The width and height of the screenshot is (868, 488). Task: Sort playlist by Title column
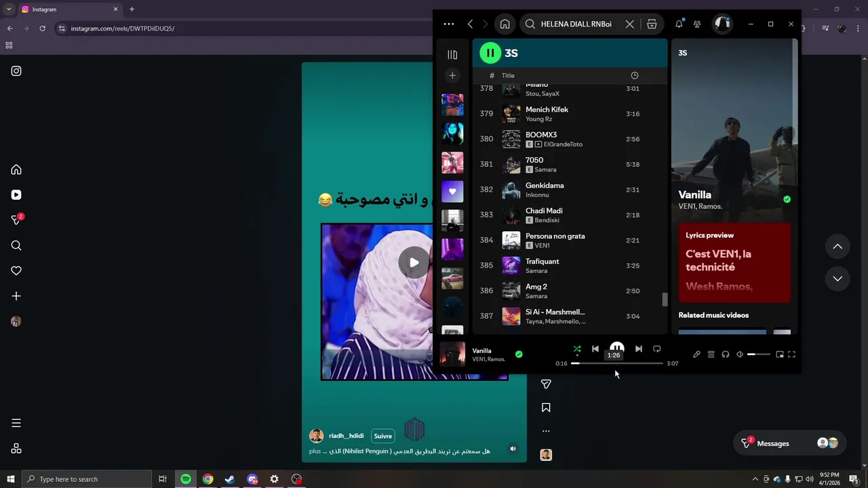coord(508,75)
